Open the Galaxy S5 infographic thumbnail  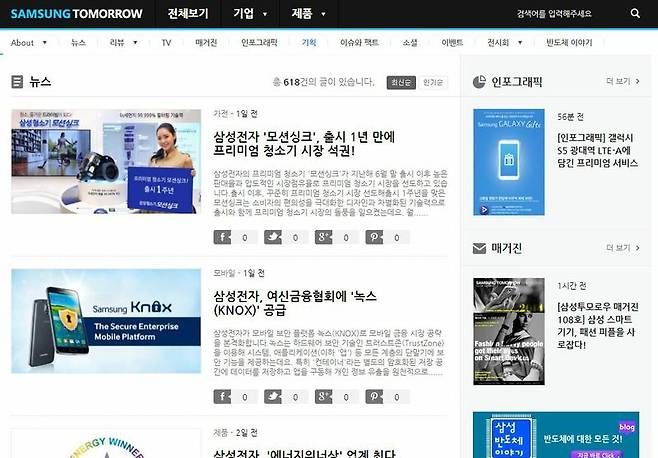[508, 162]
